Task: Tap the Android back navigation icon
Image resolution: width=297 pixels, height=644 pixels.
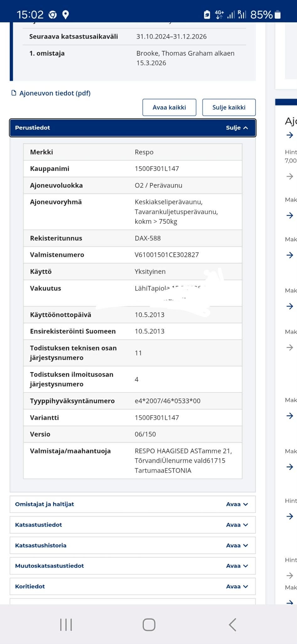Action: click(233, 625)
